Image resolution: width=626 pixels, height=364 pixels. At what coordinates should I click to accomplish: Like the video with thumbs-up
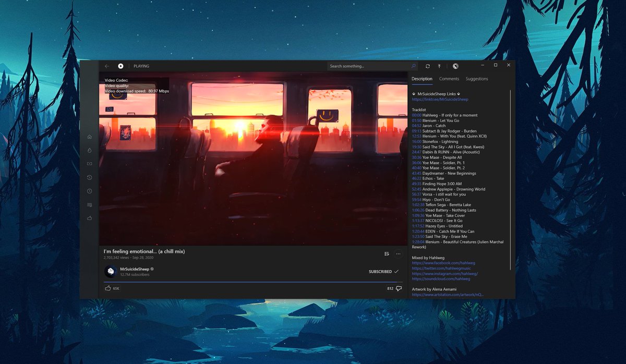[108, 288]
